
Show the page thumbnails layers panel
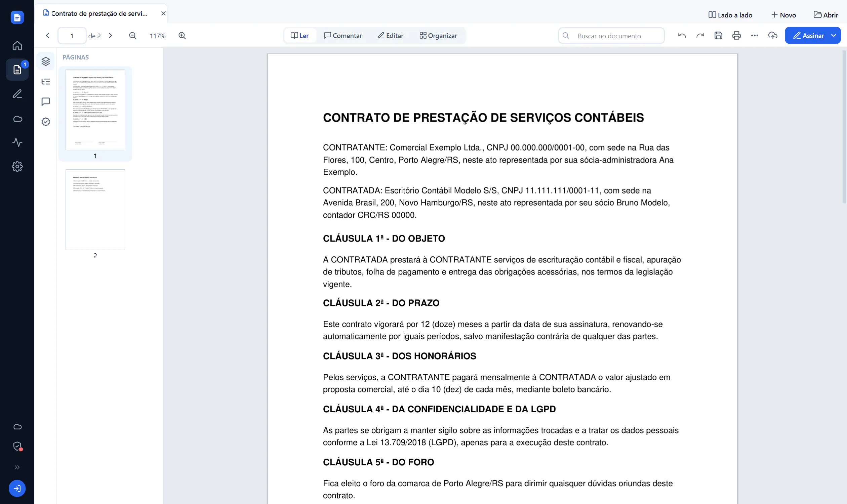45,61
